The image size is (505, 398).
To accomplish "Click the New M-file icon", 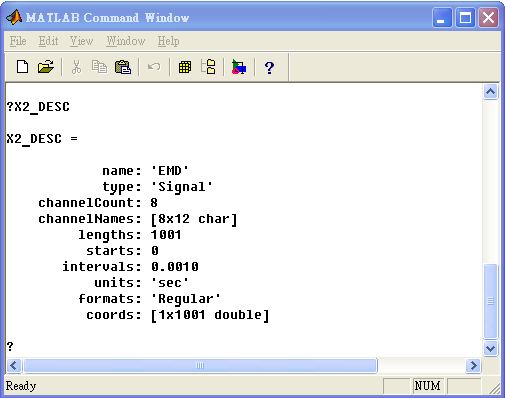I will [22, 67].
